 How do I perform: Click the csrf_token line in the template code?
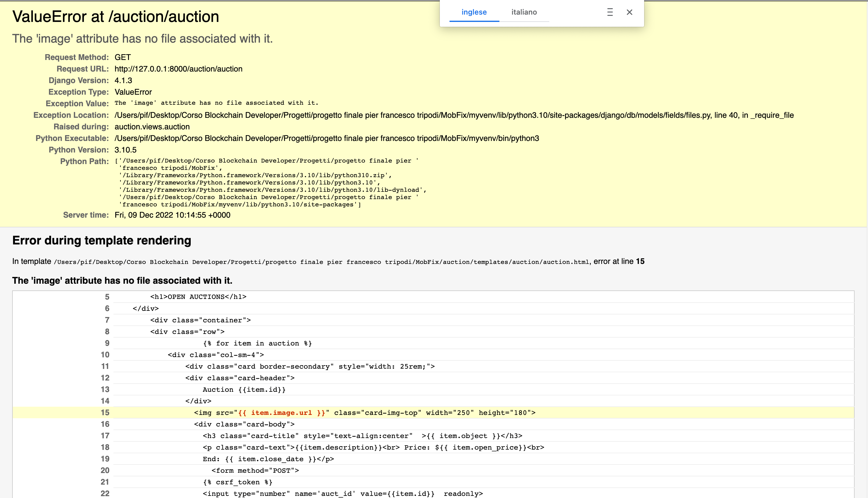238,482
